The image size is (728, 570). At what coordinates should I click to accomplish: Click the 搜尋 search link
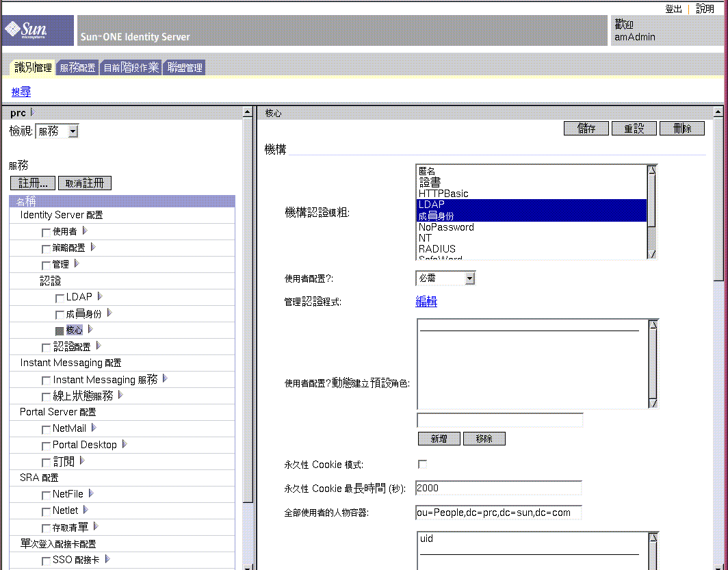21,92
